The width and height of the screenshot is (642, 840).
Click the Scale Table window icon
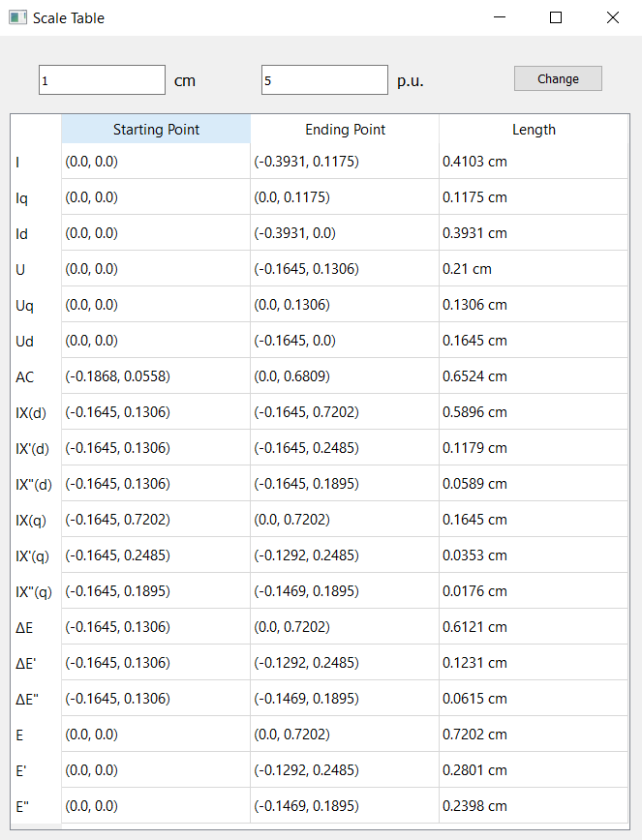(17, 17)
